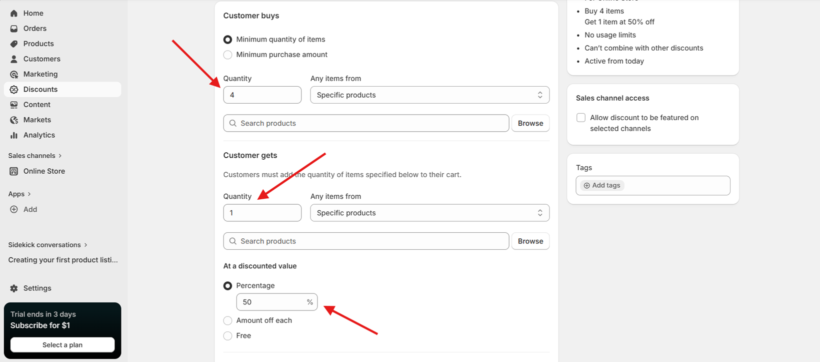This screenshot has height=362, width=820.
Task: Open Creating your first product listing conversation
Action: (x=63, y=259)
